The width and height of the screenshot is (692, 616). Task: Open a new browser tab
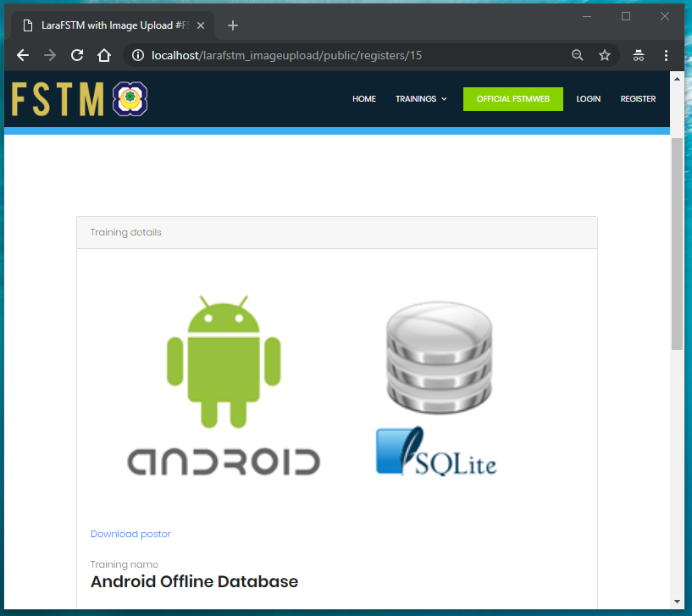[x=233, y=25]
